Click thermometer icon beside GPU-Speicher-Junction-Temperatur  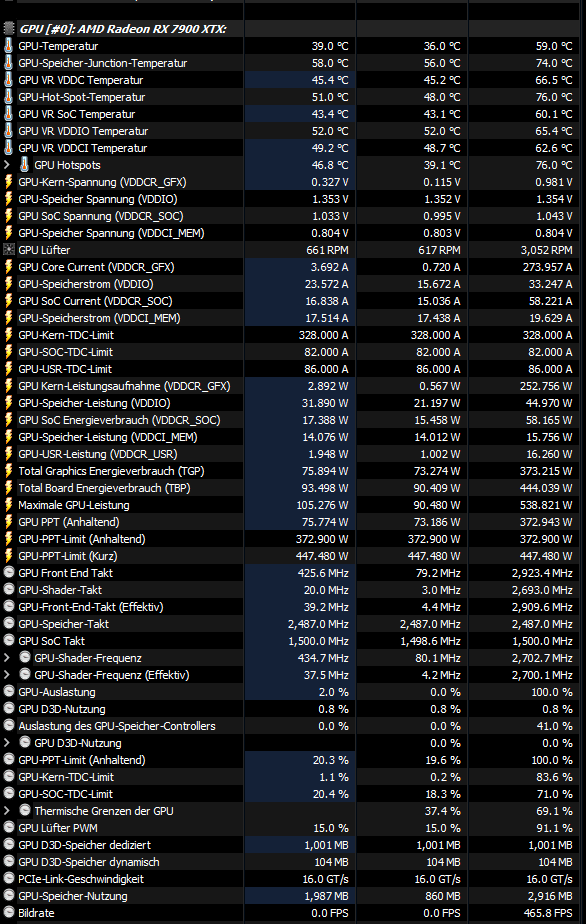click(8, 63)
